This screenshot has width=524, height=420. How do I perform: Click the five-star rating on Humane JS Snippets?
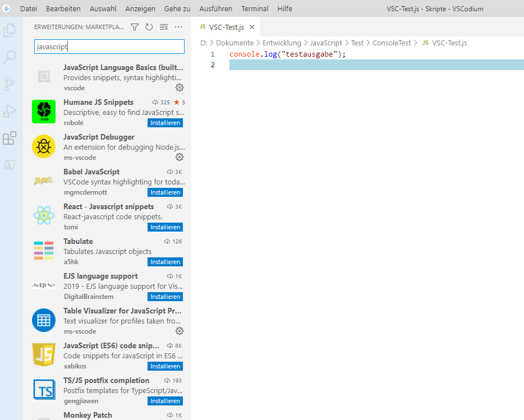click(180, 102)
